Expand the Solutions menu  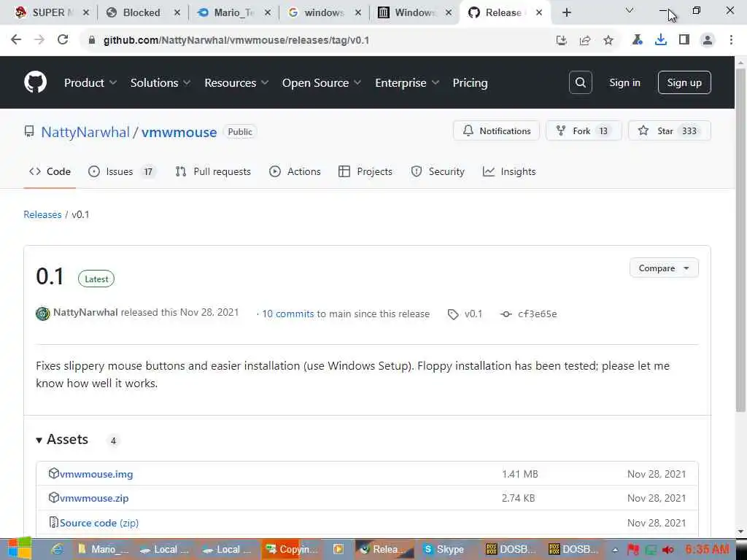(160, 82)
